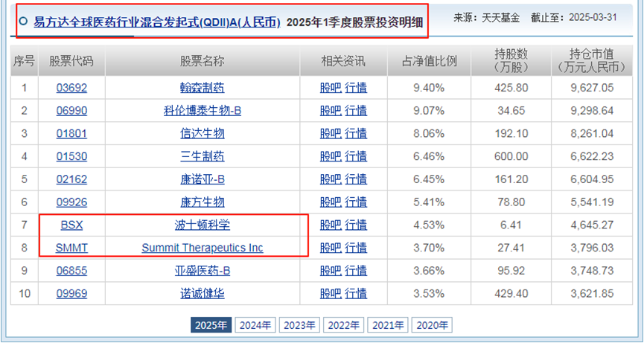Viewport: 644px width, 343px height.
Task: Click the 600.00 shares held cell
Action: click(511, 156)
